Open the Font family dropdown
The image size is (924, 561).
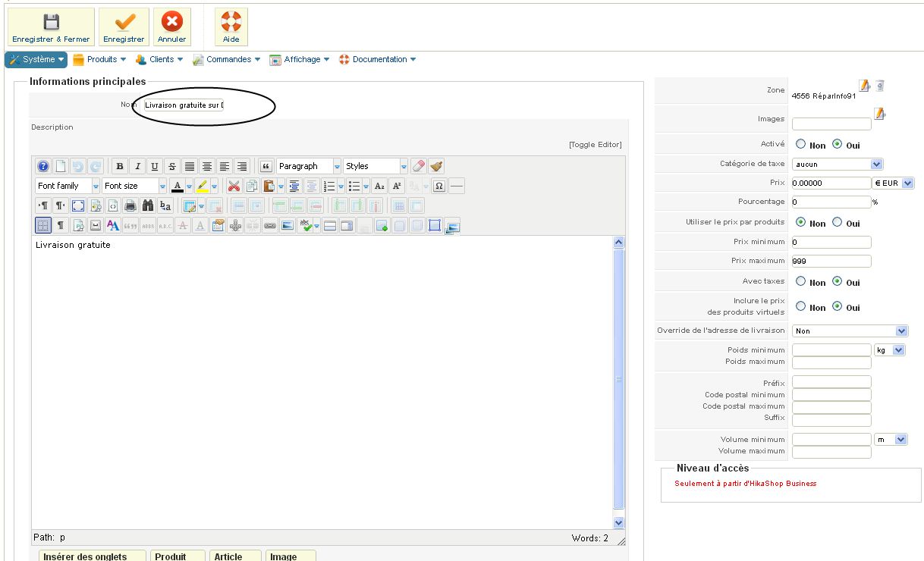pos(68,186)
